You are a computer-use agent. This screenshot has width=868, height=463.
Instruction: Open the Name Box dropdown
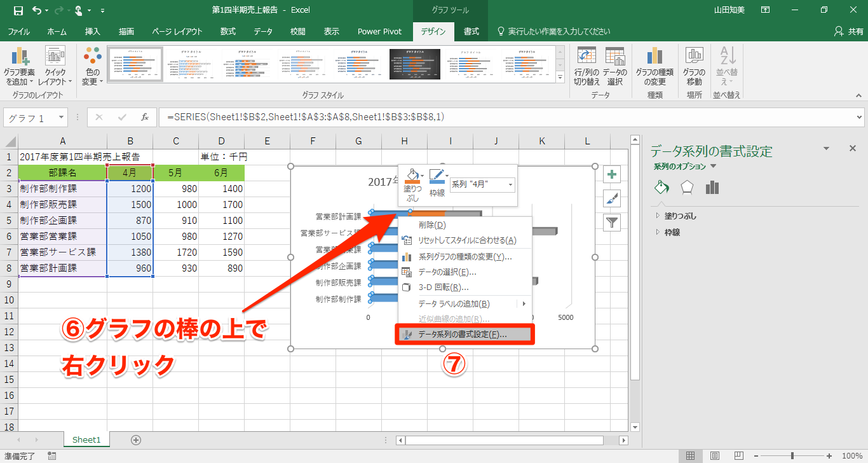point(62,118)
